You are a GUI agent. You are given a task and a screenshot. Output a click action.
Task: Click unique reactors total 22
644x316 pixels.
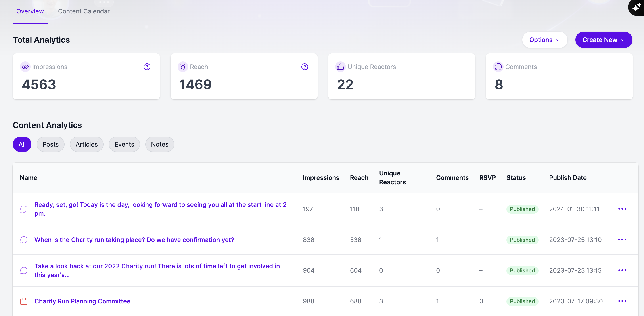click(345, 84)
